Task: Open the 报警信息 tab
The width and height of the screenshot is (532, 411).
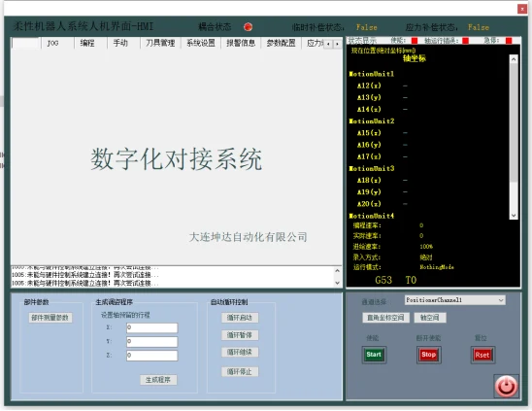Action: click(241, 43)
